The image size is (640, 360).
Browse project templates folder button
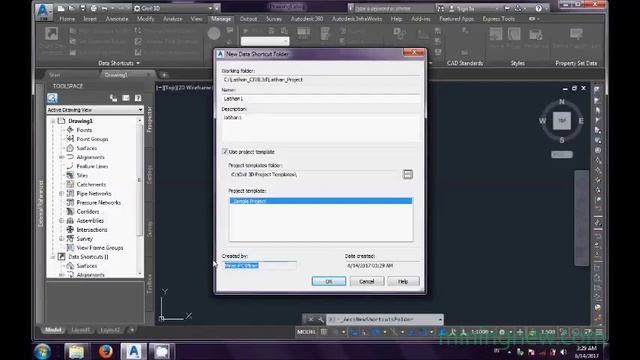pyautogui.click(x=407, y=174)
